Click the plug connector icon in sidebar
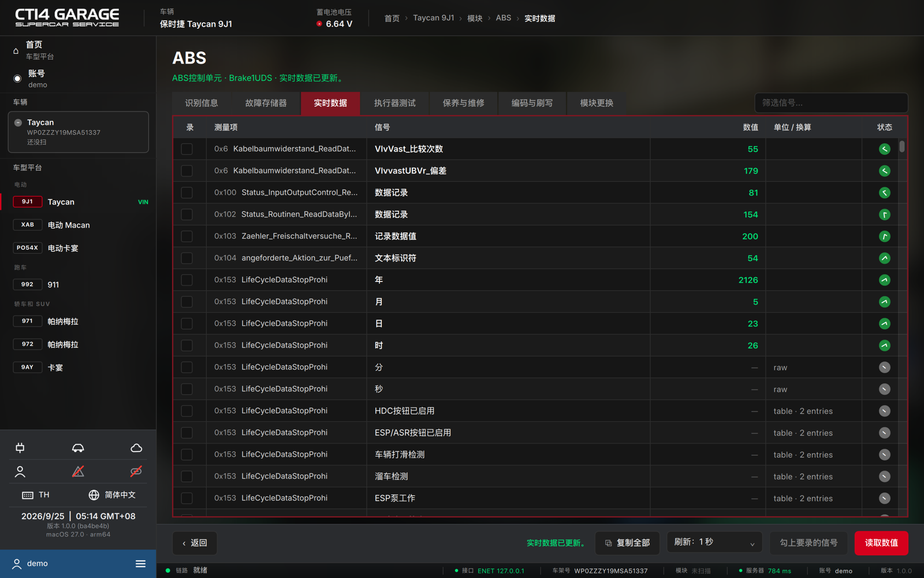Screen dimensions: 924x578 click(20, 448)
